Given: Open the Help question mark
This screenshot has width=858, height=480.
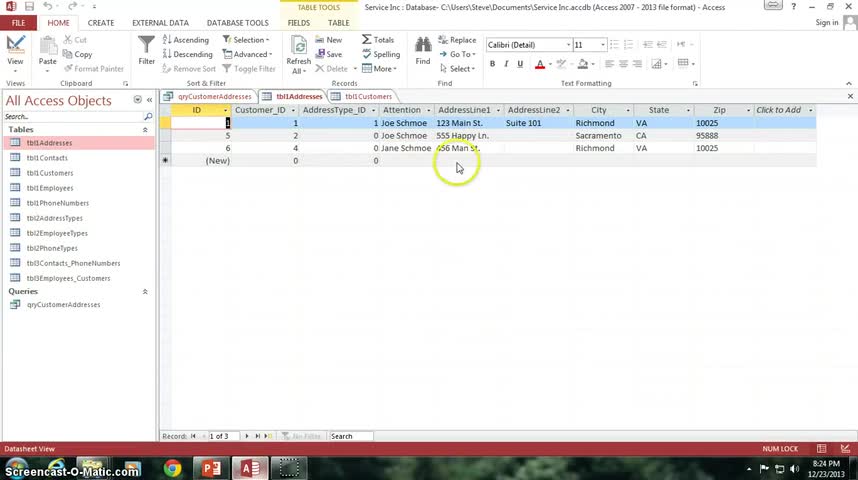Looking at the screenshot, I should click(793, 7).
